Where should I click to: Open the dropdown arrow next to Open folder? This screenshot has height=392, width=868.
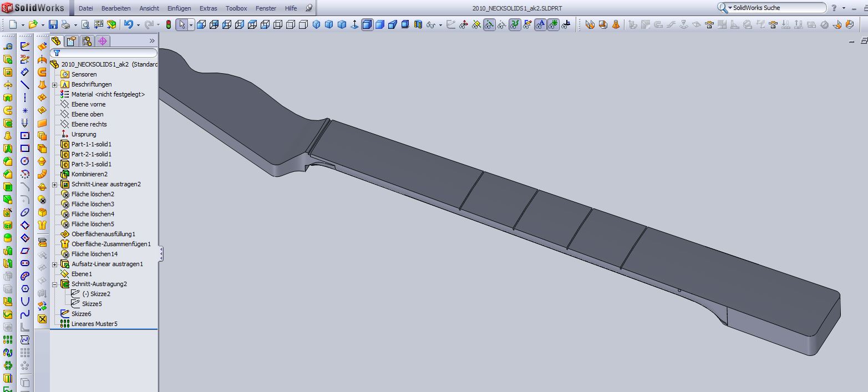[x=43, y=25]
